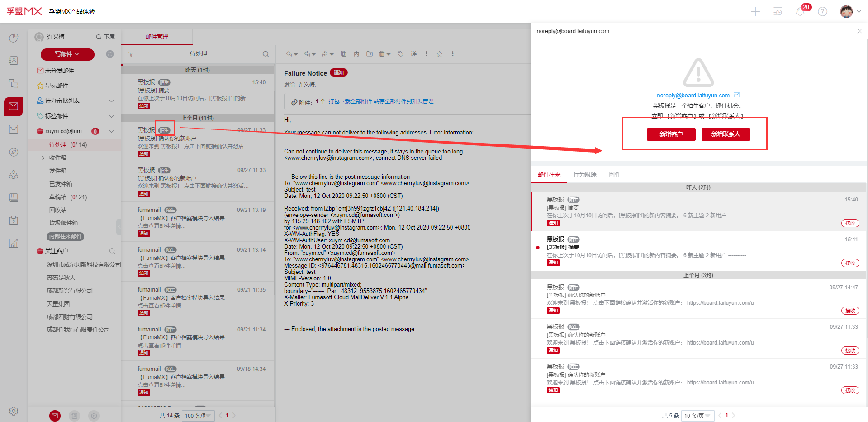Click the 新增客户 button
868x422 pixels.
click(671, 134)
